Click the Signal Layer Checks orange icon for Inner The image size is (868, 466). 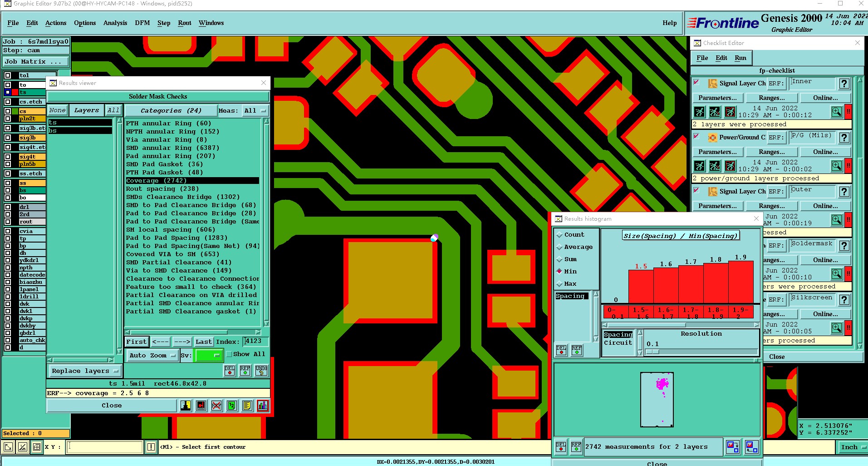coord(713,83)
